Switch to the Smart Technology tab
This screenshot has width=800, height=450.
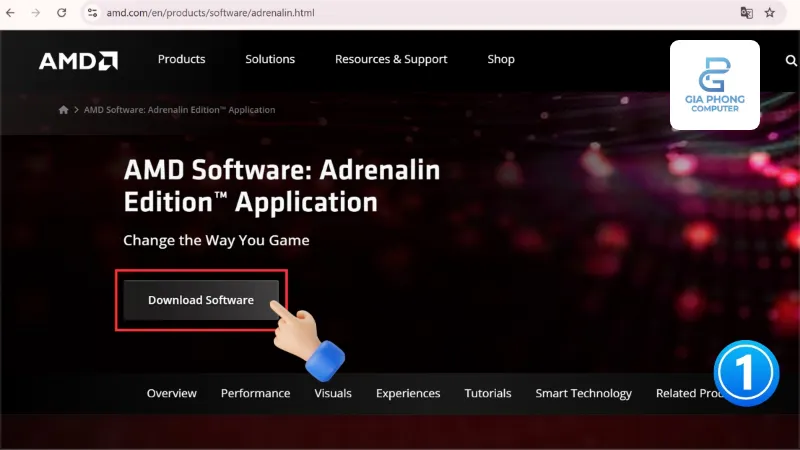[584, 393]
